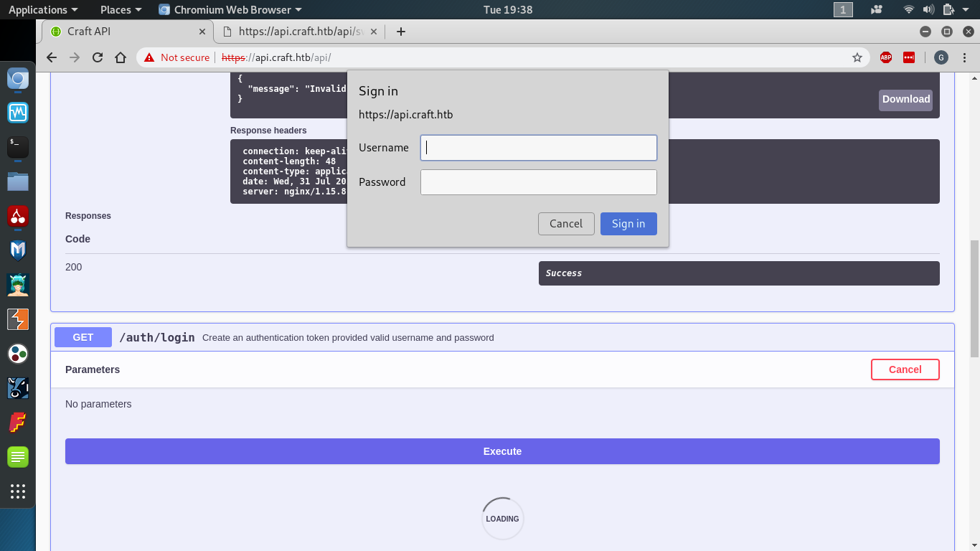This screenshot has height=551, width=980.
Task: Execute the /auth/login request
Action: (502, 451)
